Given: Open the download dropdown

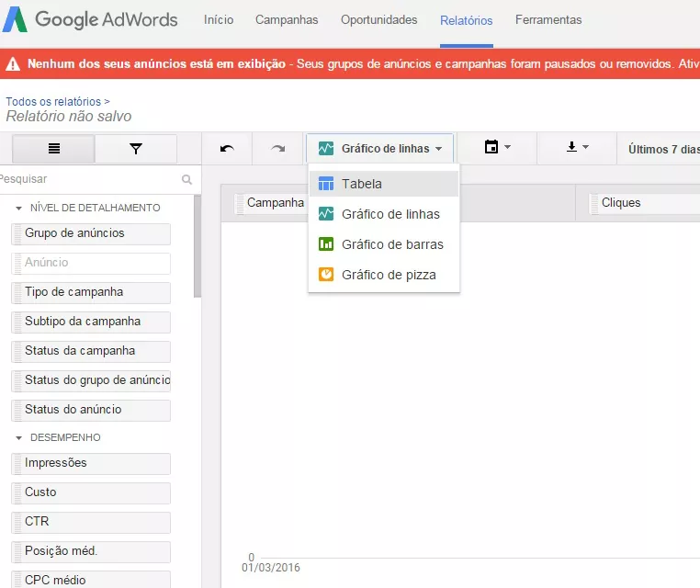Looking at the screenshot, I should [577, 147].
